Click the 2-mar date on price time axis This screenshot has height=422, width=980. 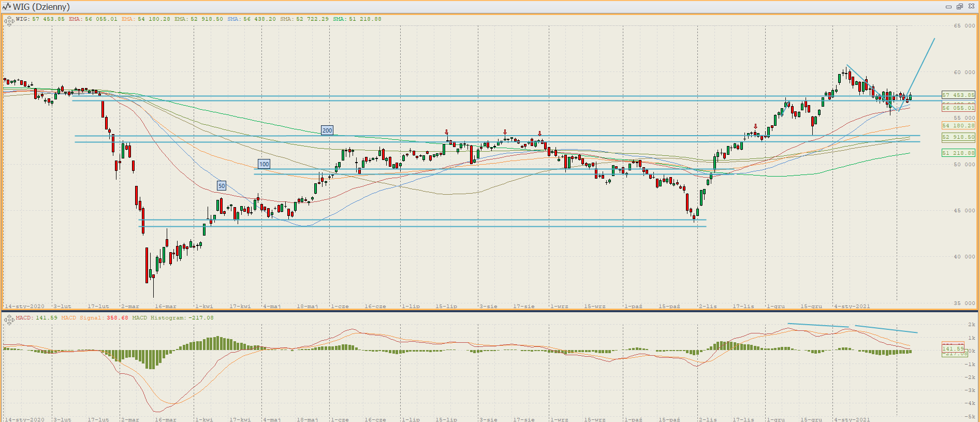[x=130, y=307]
